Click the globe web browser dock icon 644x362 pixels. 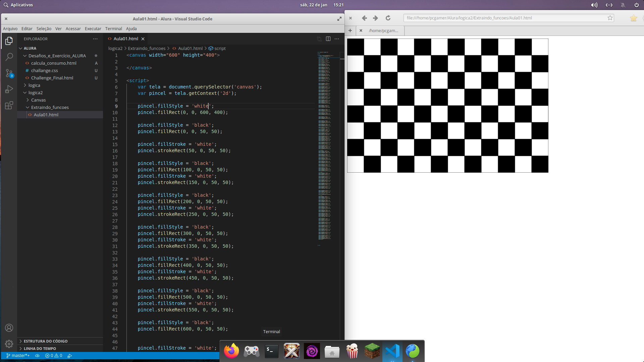[413, 351]
